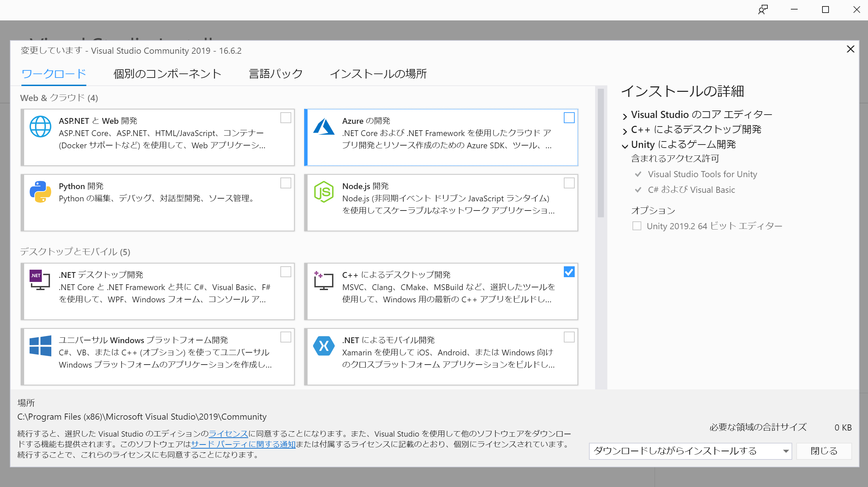Open サード パーティに関する通知 link

(243, 444)
